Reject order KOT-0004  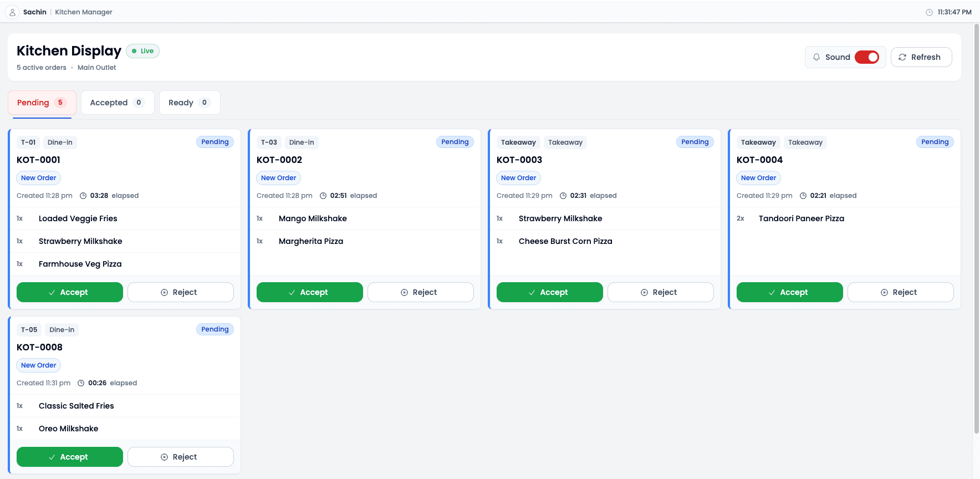coord(901,292)
